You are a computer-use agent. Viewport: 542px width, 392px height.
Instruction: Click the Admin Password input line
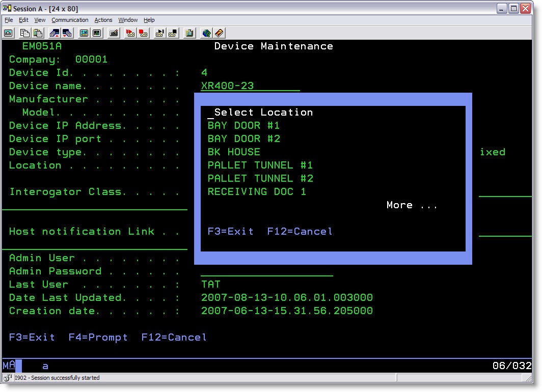pyautogui.click(x=267, y=271)
